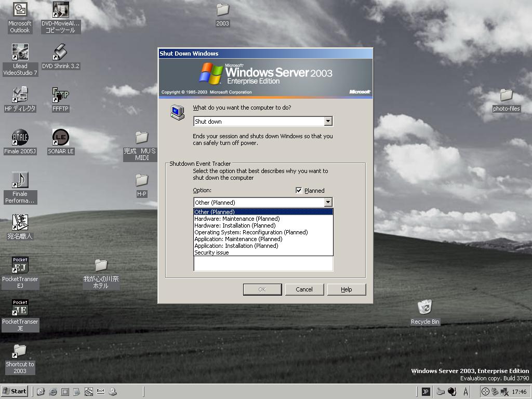The width and height of the screenshot is (532, 399).
Task: Open the 完成 MUS MIDI folder
Action: [141, 146]
